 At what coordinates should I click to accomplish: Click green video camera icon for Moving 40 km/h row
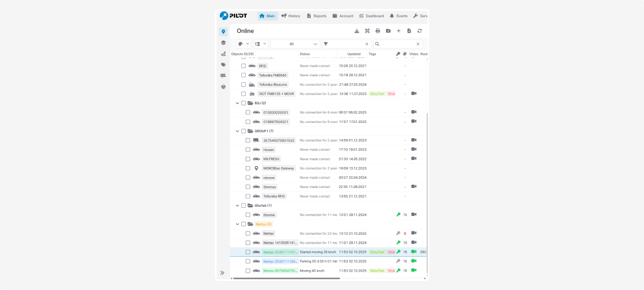[x=414, y=270]
